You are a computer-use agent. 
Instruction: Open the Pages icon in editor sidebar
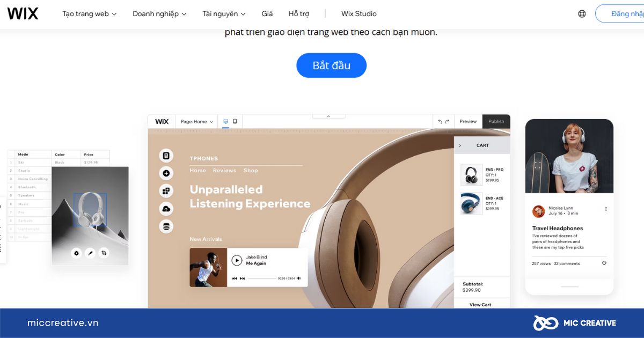pos(166,156)
